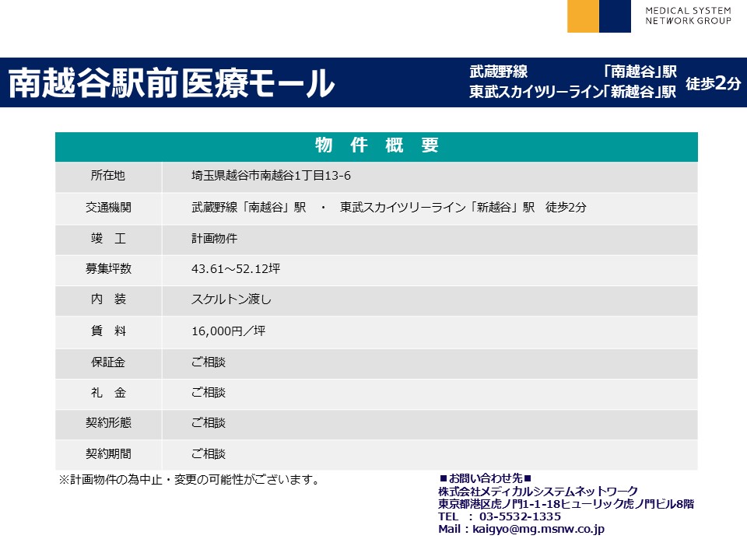Select the '募集坪数' row label

point(108,268)
